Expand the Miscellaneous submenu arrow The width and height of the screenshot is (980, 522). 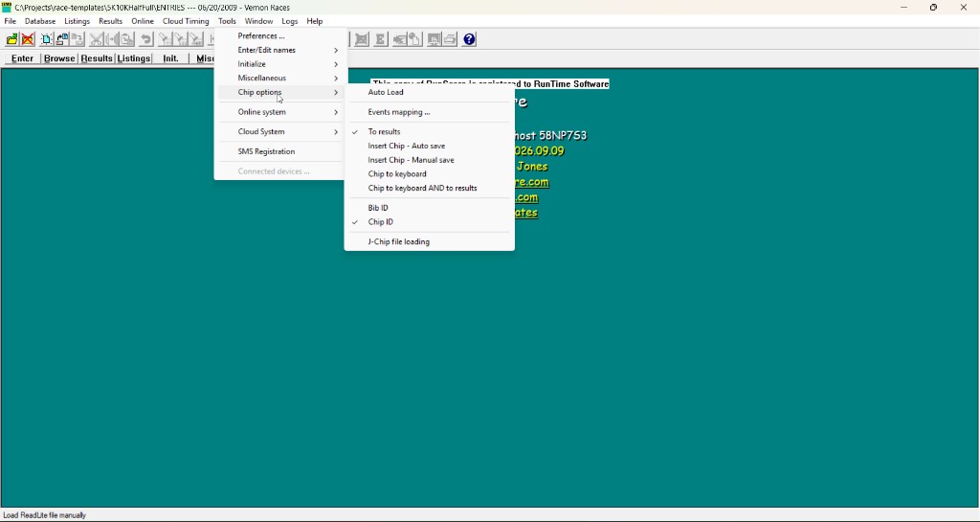coord(336,79)
